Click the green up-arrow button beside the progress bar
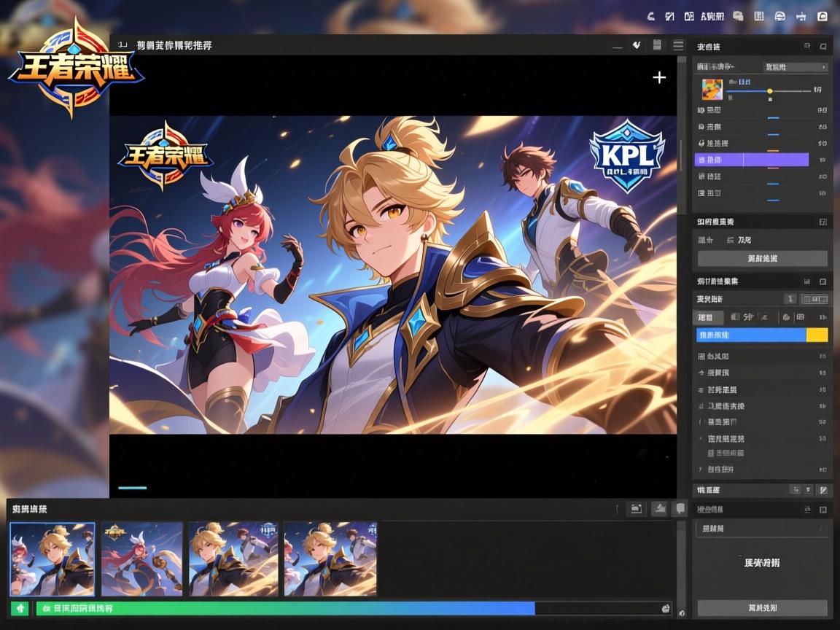 pyautogui.click(x=20, y=608)
